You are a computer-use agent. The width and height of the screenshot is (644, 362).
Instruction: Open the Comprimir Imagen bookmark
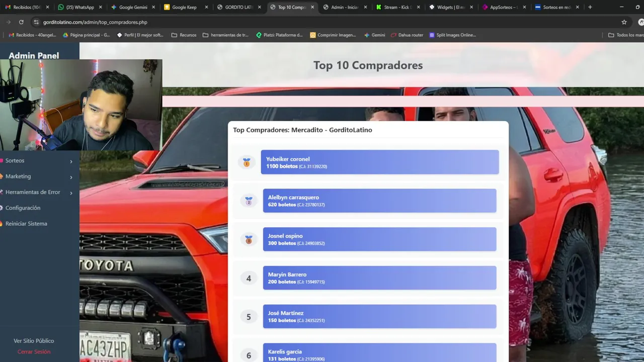pyautogui.click(x=333, y=35)
